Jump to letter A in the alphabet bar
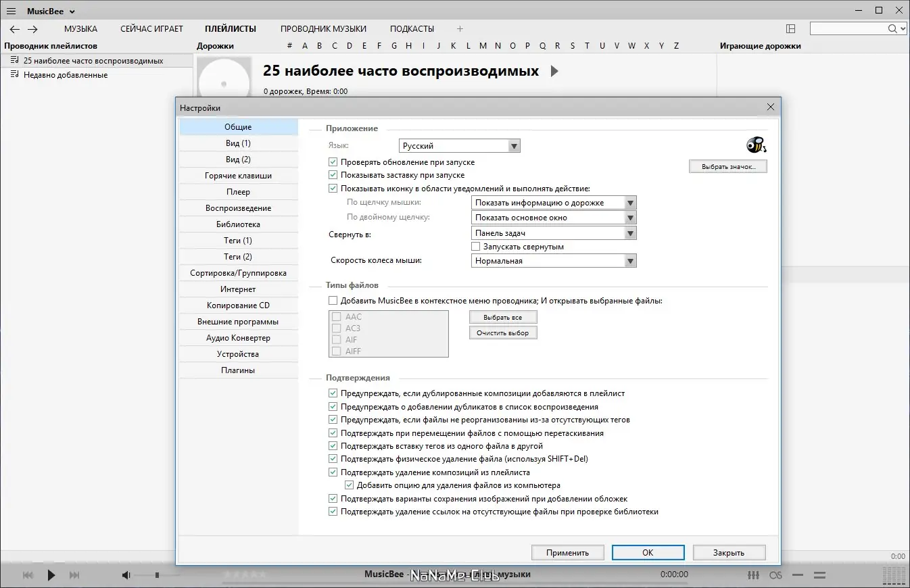Image resolution: width=910 pixels, height=588 pixels. [305, 46]
